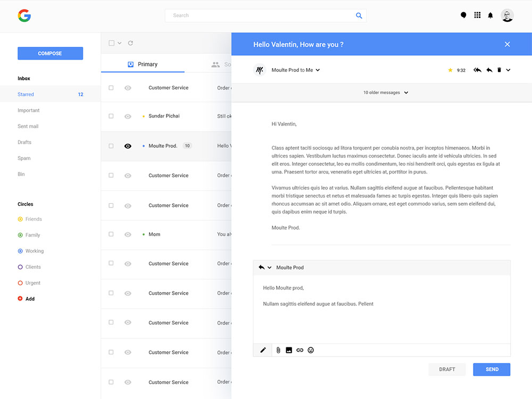Toggle the eye icon on Moulte Prod. row

(128, 146)
